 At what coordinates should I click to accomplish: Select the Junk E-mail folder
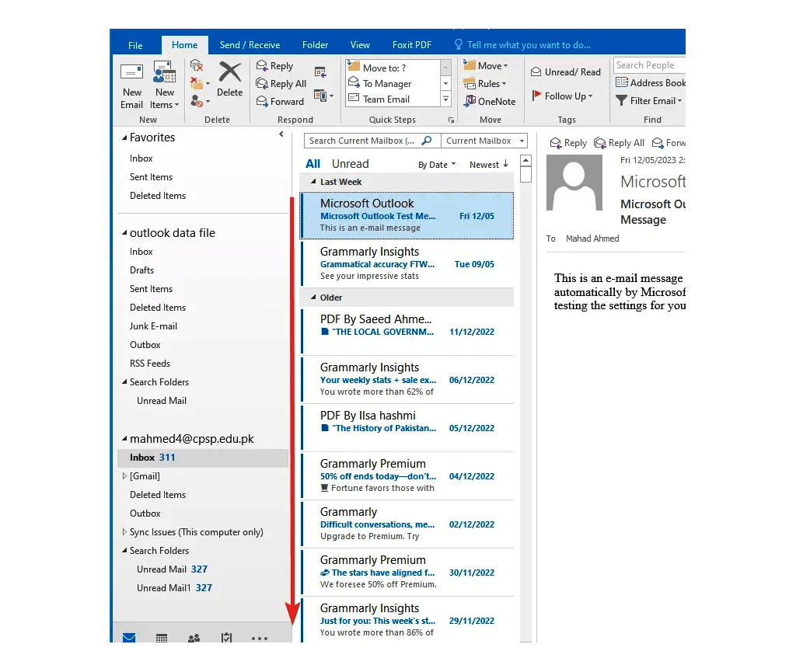coord(153,326)
